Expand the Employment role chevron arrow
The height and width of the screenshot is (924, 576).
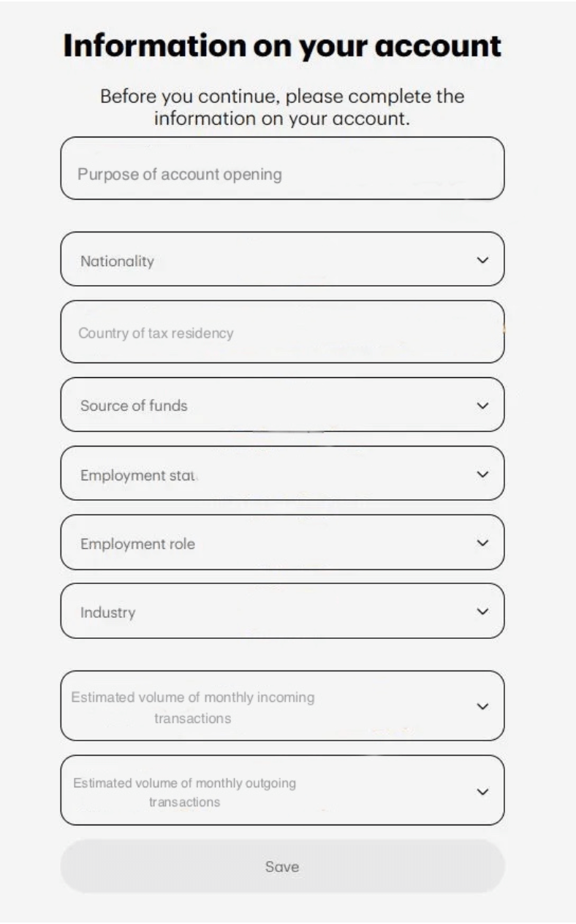pos(482,543)
